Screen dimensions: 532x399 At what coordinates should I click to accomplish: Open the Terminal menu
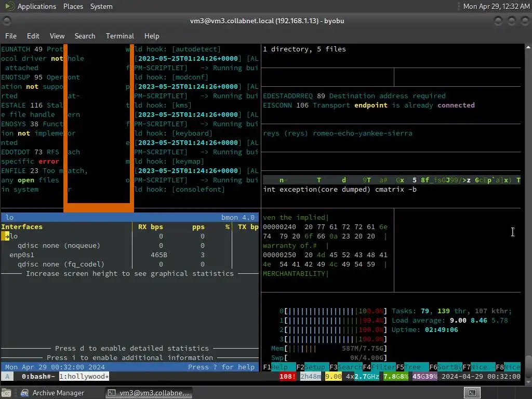tap(120, 36)
